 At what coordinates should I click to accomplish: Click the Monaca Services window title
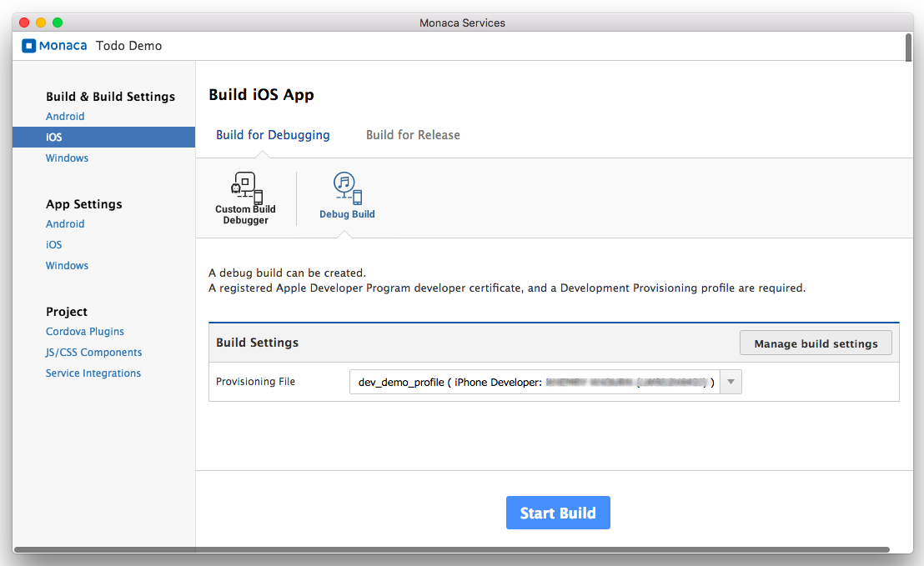[x=462, y=23]
